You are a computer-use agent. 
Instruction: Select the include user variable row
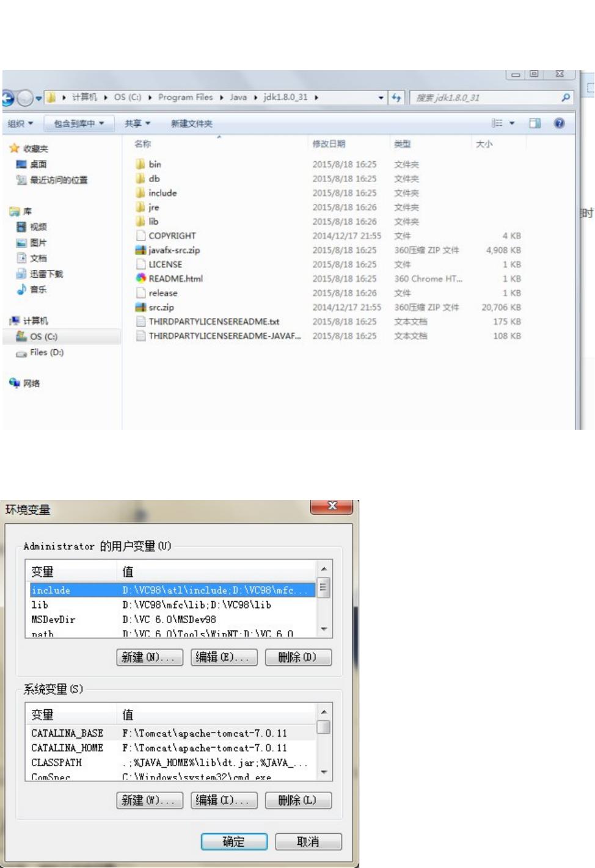pos(172,590)
